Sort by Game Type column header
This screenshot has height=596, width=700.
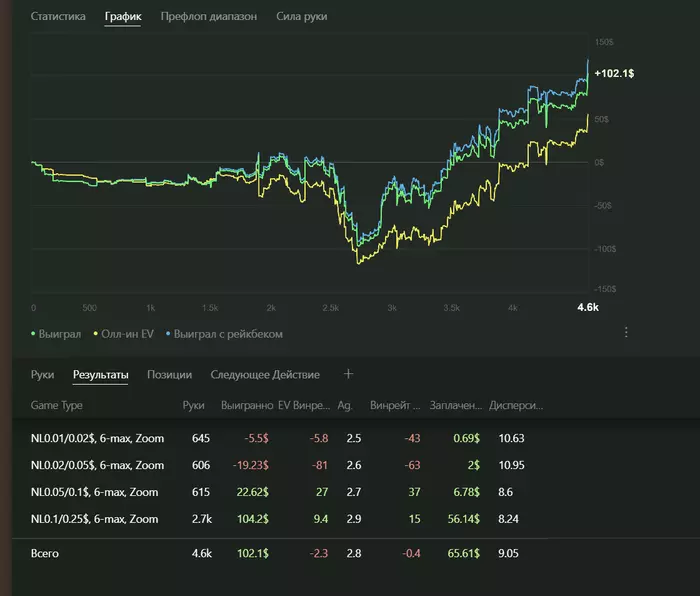56,405
